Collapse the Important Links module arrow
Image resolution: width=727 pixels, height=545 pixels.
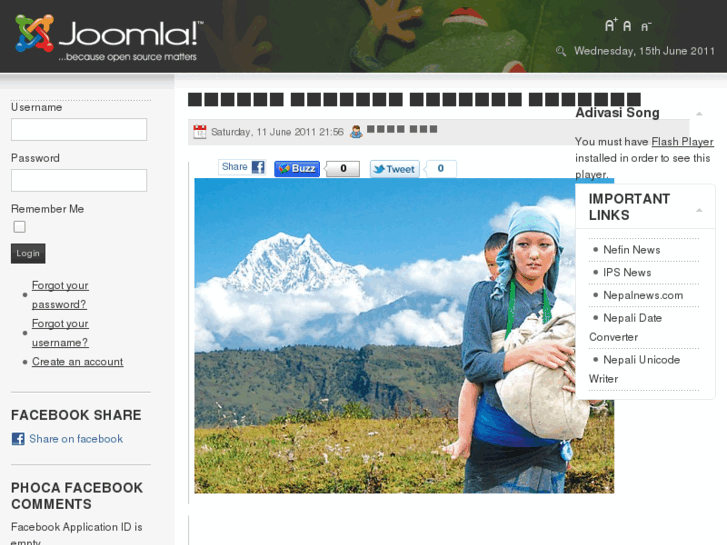[699, 210]
